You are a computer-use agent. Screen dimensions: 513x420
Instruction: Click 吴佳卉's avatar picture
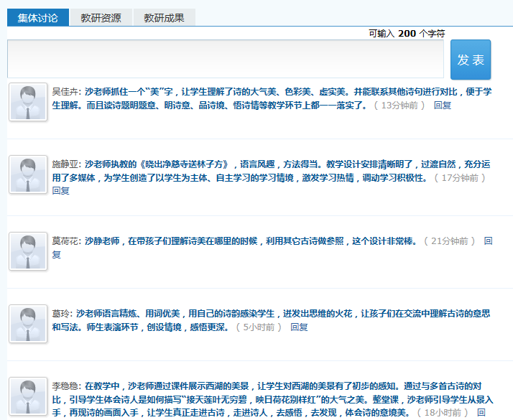click(28, 102)
